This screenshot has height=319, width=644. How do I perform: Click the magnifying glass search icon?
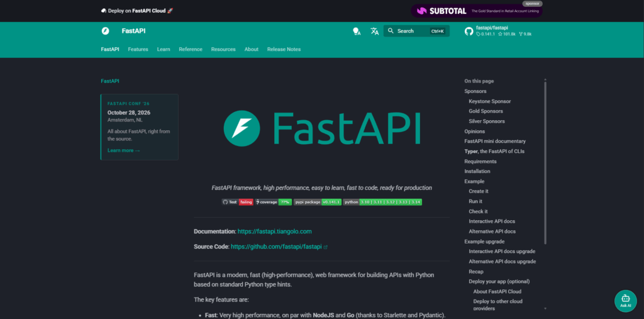tap(391, 31)
